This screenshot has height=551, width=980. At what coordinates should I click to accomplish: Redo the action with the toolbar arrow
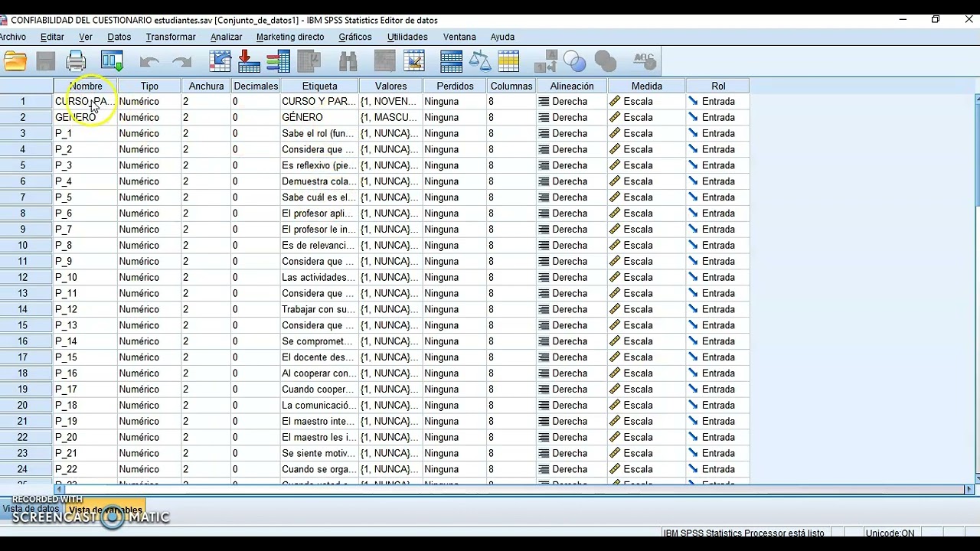(x=182, y=61)
